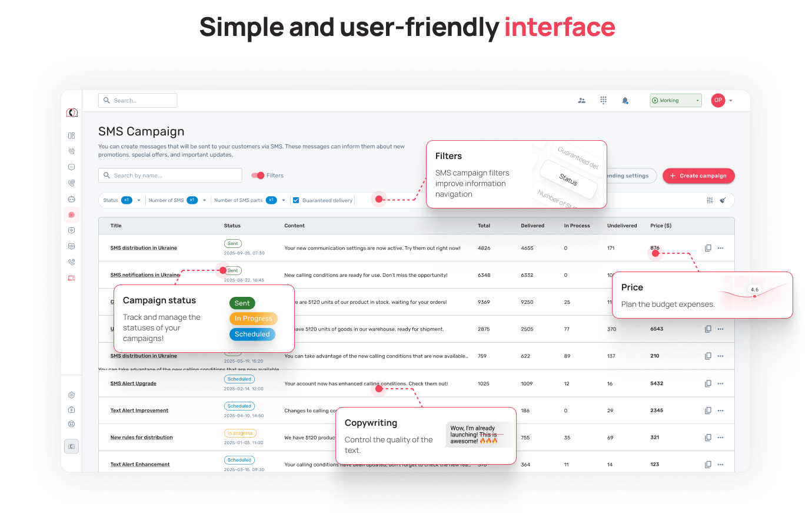Open the Text Alert Enhancement campaign link
The width and height of the screenshot is (812, 513).
click(x=140, y=465)
